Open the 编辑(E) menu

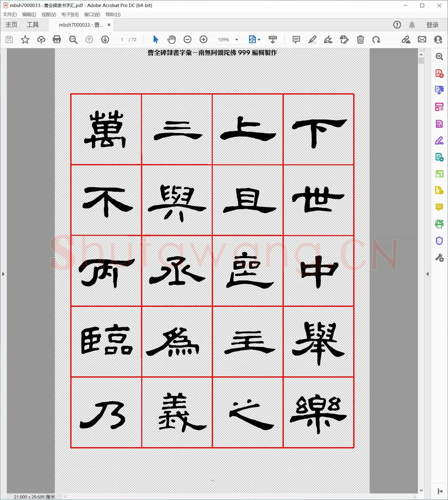point(29,14)
